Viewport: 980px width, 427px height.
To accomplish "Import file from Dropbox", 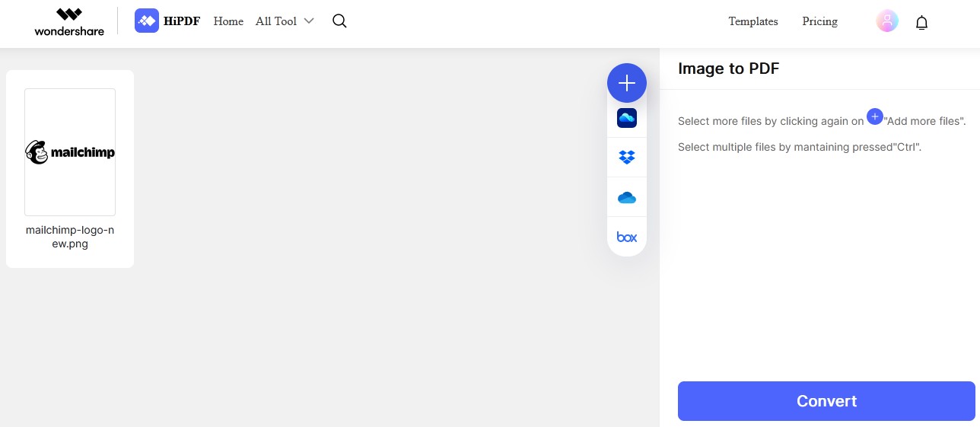I will [627, 158].
